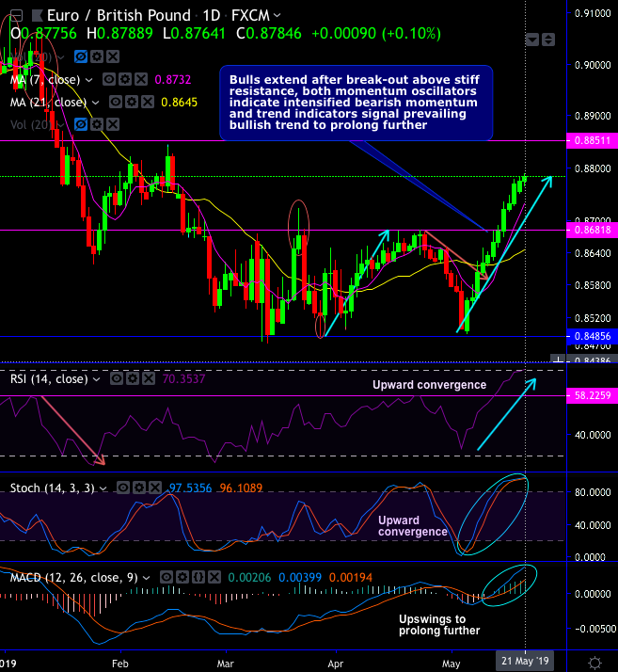Viewport: 618px width, 672px height.
Task: Select the 0.88511 magenta price label
Action: [x=592, y=140]
